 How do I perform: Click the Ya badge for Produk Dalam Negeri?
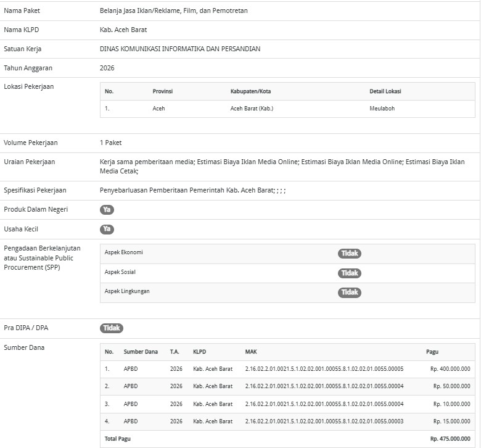coord(107,210)
